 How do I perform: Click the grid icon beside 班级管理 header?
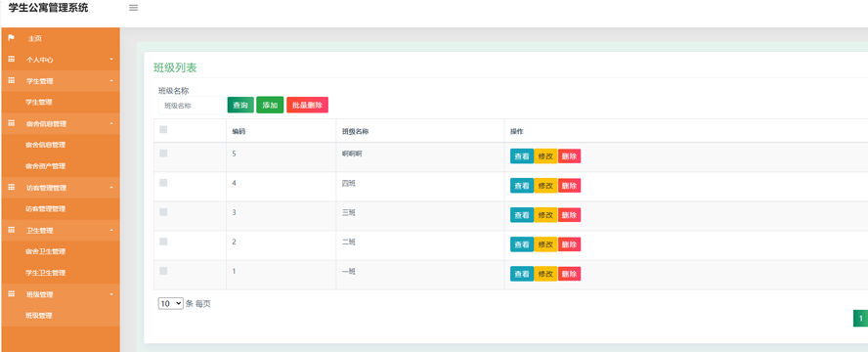11,294
